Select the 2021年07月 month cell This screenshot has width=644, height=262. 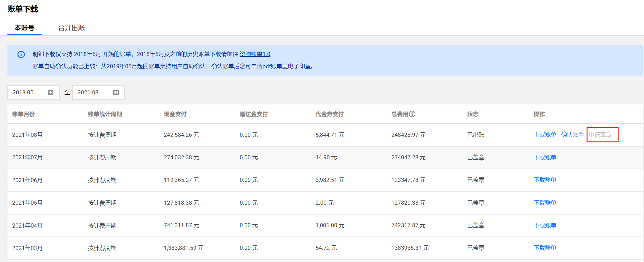click(27, 157)
